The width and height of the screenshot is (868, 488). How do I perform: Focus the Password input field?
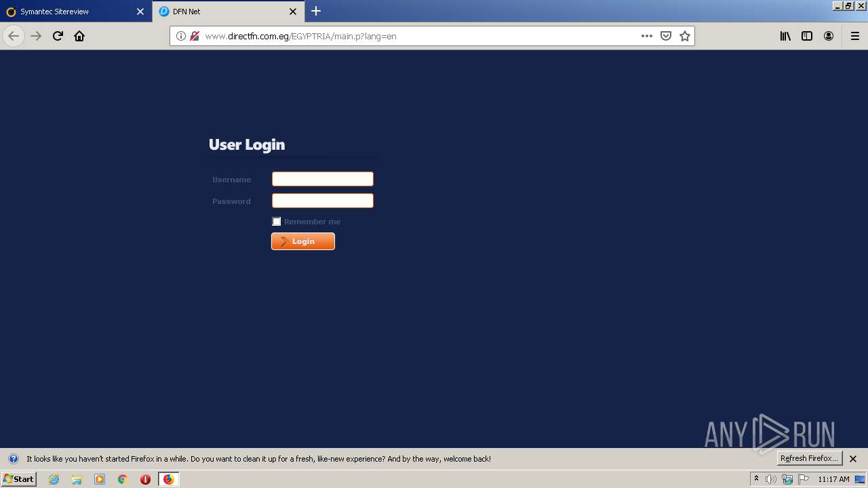323,201
